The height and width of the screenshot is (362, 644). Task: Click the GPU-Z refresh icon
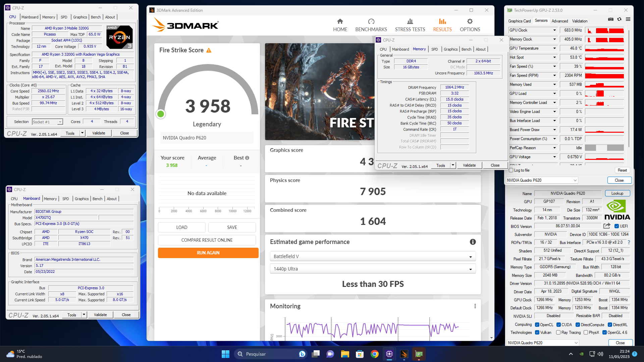[620, 19]
